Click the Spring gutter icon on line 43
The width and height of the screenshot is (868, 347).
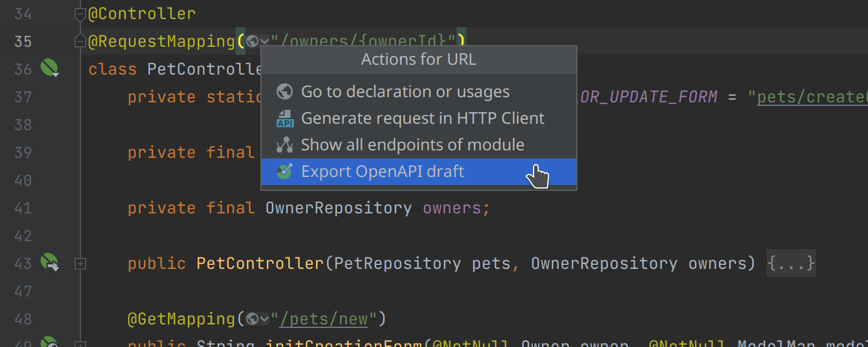point(50,263)
